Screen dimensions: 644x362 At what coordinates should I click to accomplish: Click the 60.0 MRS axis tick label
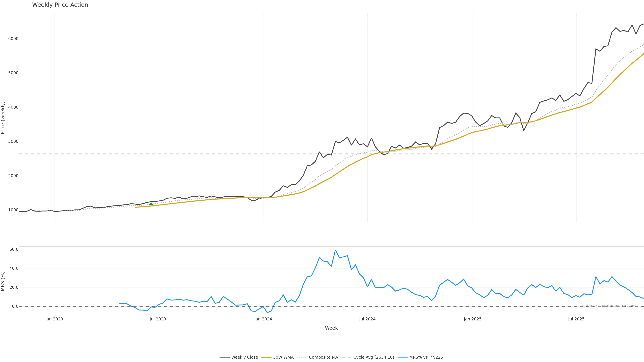(x=14, y=249)
